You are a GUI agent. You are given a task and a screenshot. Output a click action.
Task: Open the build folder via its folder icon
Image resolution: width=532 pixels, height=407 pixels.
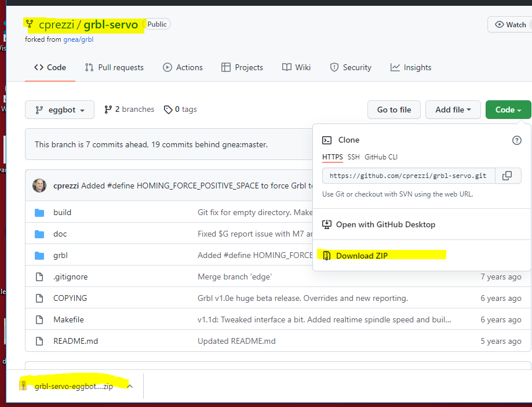tap(39, 212)
